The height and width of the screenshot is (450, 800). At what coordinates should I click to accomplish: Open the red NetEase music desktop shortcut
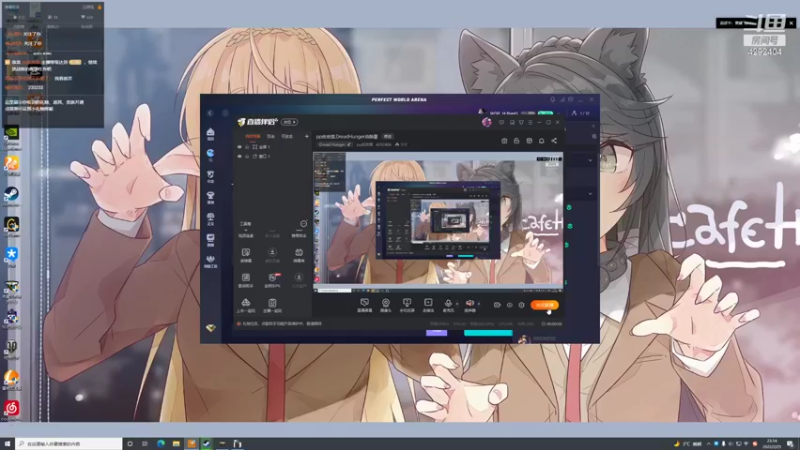click(x=11, y=410)
